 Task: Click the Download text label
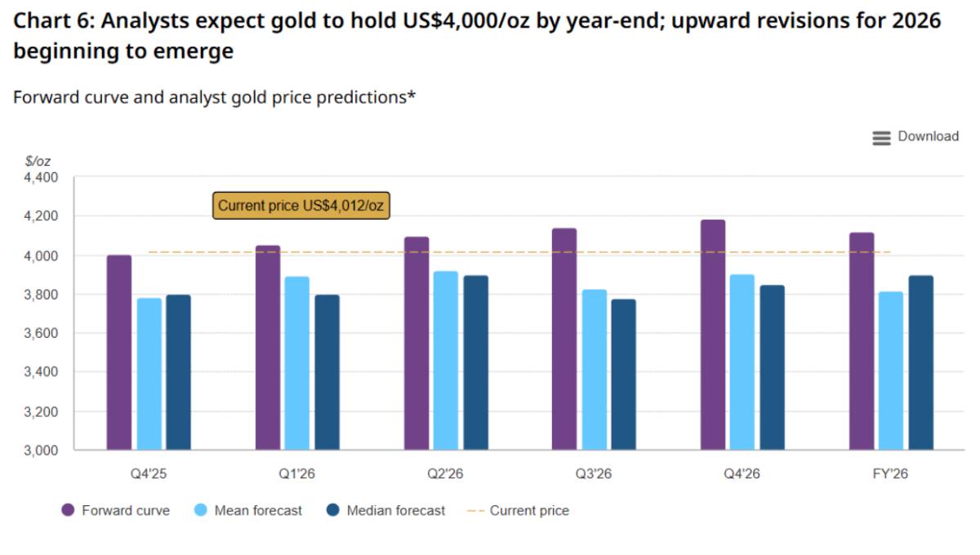(x=928, y=136)
